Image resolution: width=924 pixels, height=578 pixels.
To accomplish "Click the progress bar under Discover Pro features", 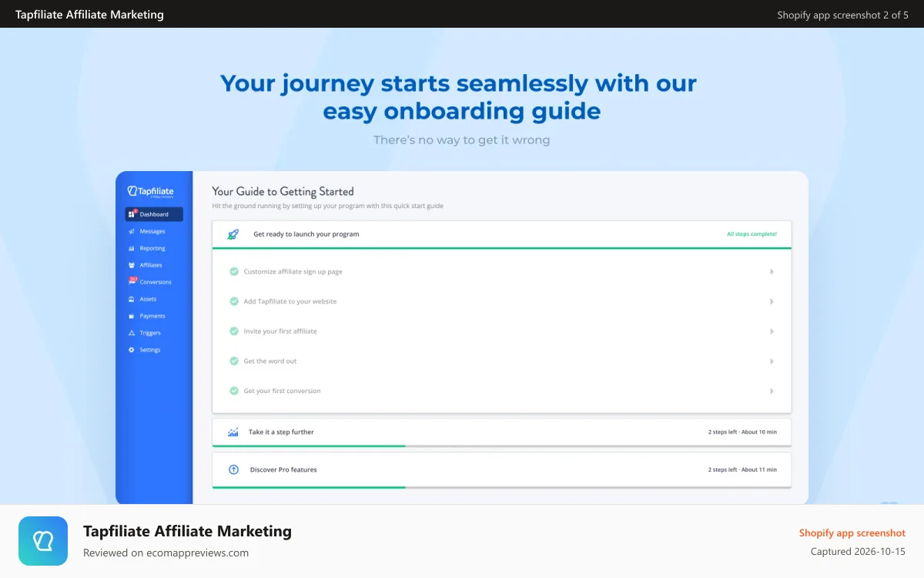I will click(501, 487).
